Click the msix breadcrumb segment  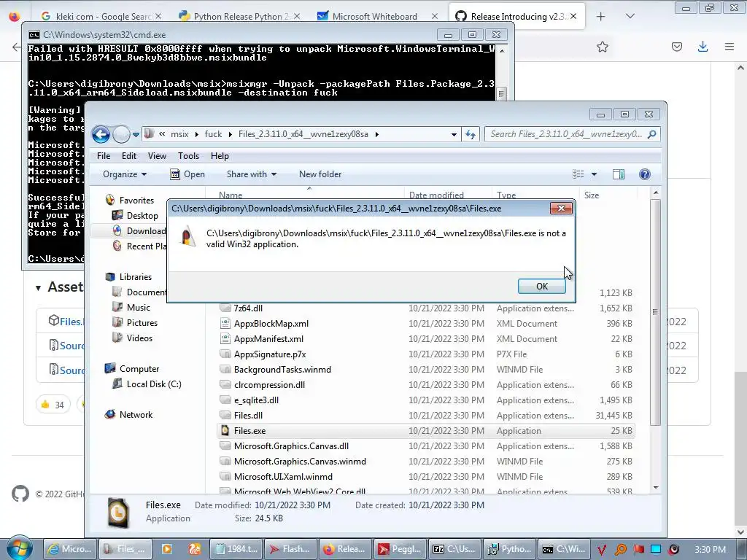[179, 134]
